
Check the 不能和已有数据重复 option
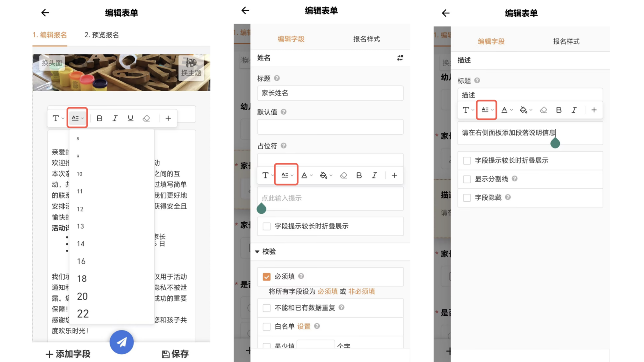[x=266, y=308]
